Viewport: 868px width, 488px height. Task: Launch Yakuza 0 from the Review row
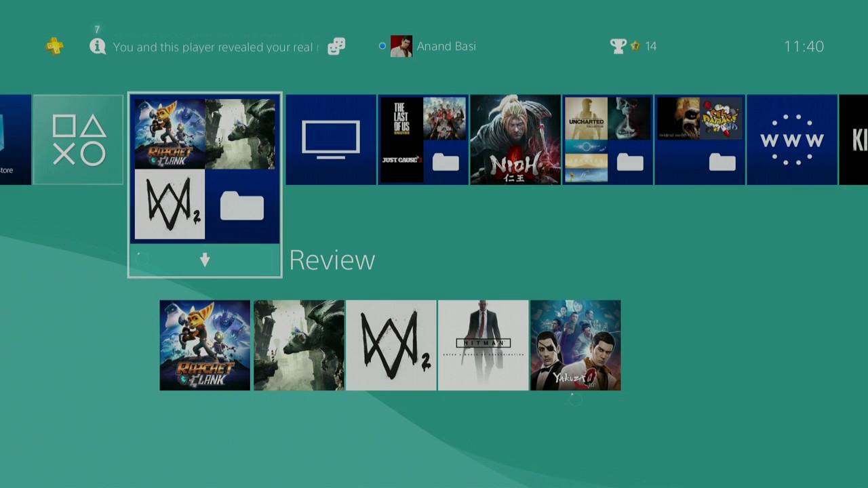(x=576, y=346)
